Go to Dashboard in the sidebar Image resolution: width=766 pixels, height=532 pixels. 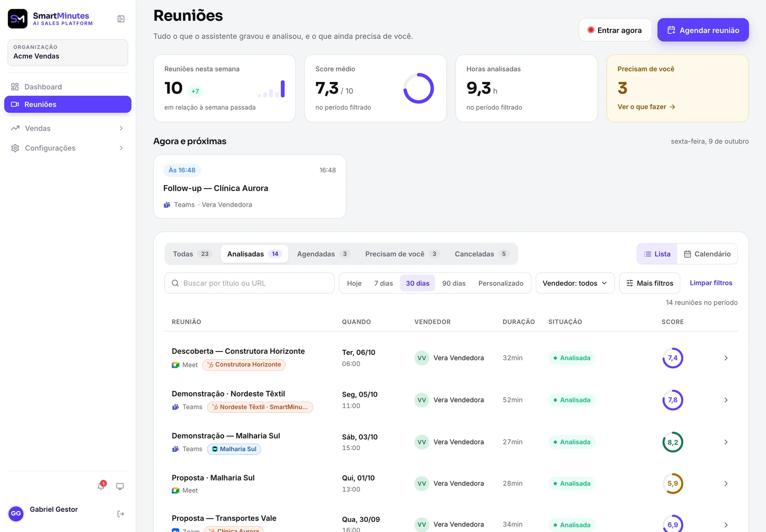click(68, 87)
